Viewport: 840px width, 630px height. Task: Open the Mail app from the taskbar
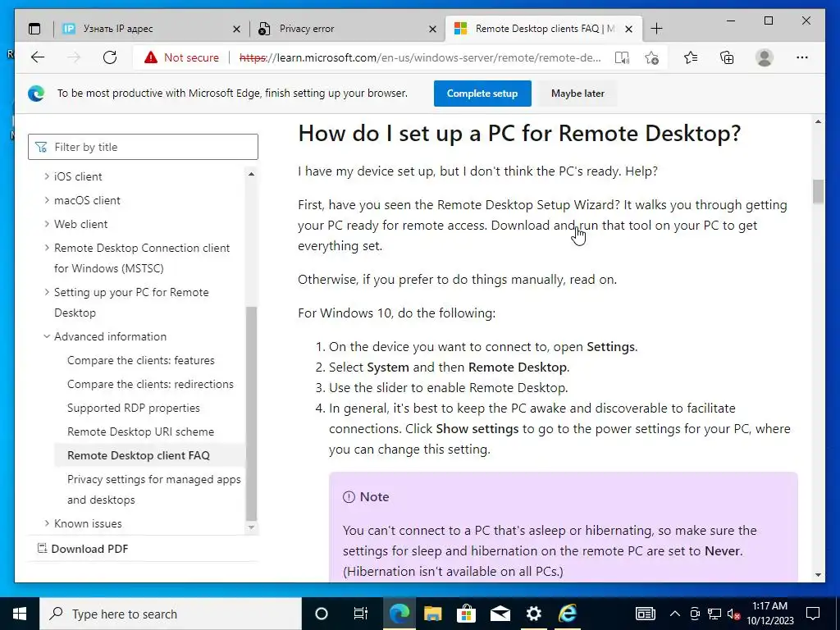tap(500, 614)
